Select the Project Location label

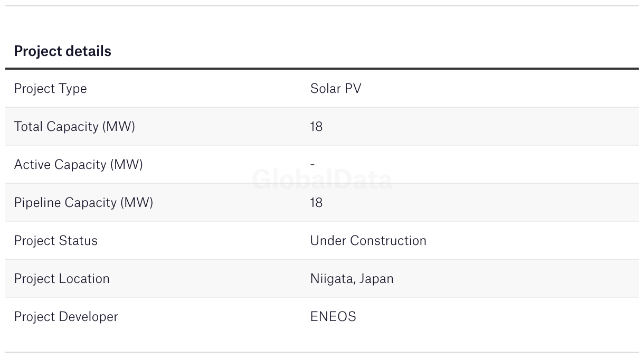point(62,279)
